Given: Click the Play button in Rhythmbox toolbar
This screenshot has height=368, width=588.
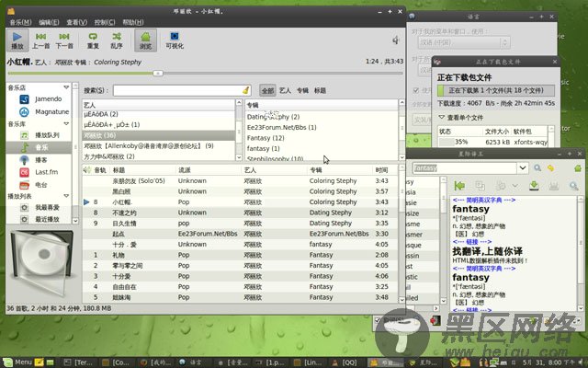Looking at the screenshot, I should pos(17,40).
